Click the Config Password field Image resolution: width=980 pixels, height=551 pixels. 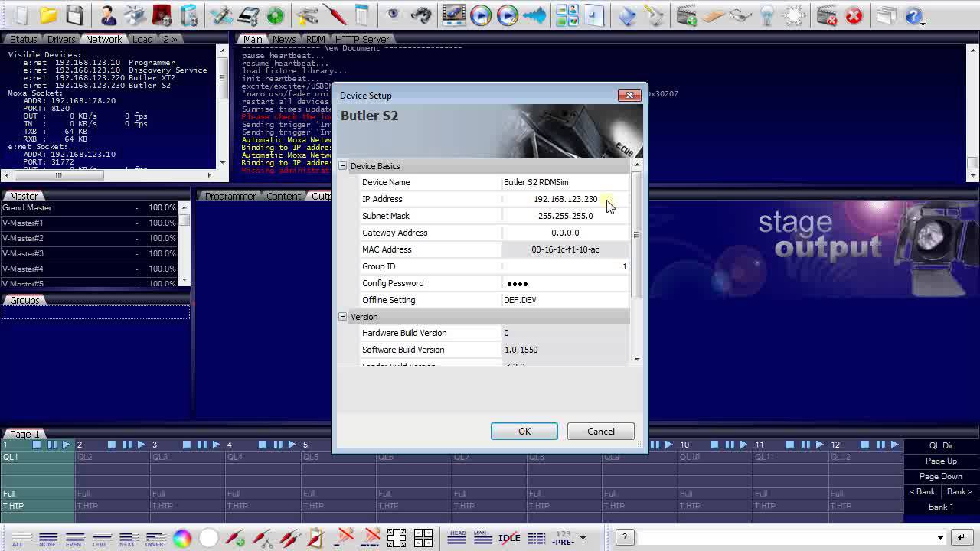565,283
